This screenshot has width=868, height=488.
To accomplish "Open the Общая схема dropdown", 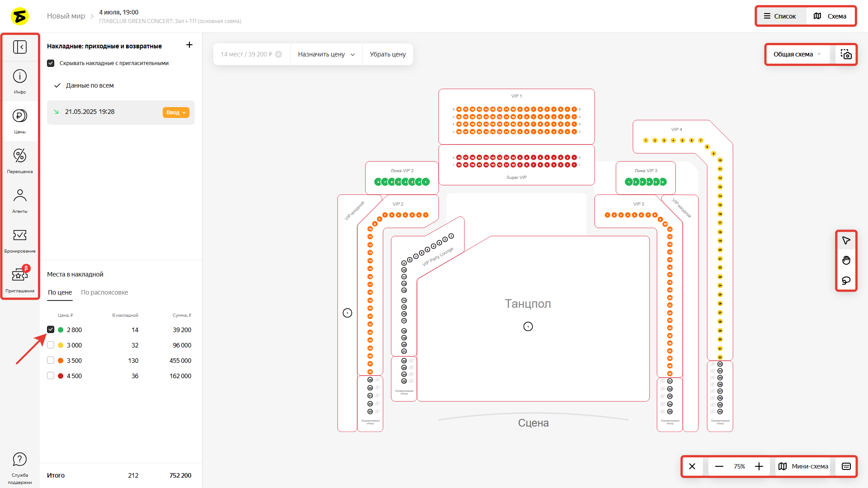I will coord(797,54).
